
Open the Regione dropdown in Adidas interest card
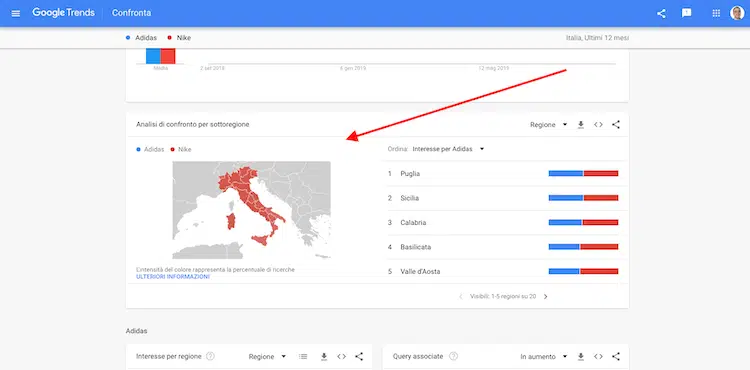[x=267, y=357]
